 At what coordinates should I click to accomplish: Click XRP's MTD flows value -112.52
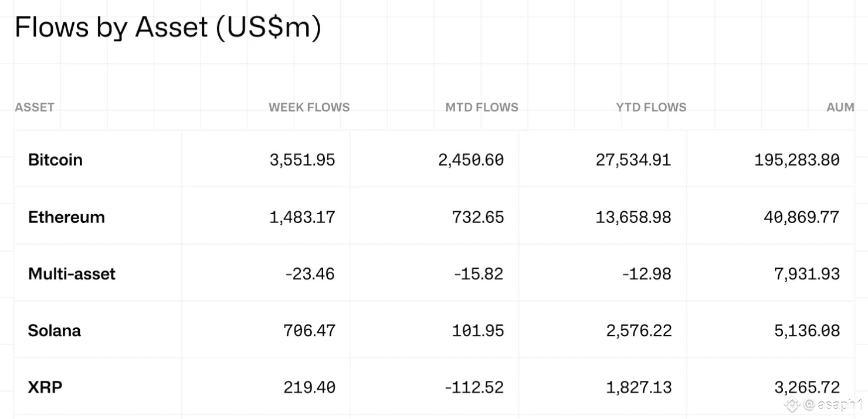474,387
